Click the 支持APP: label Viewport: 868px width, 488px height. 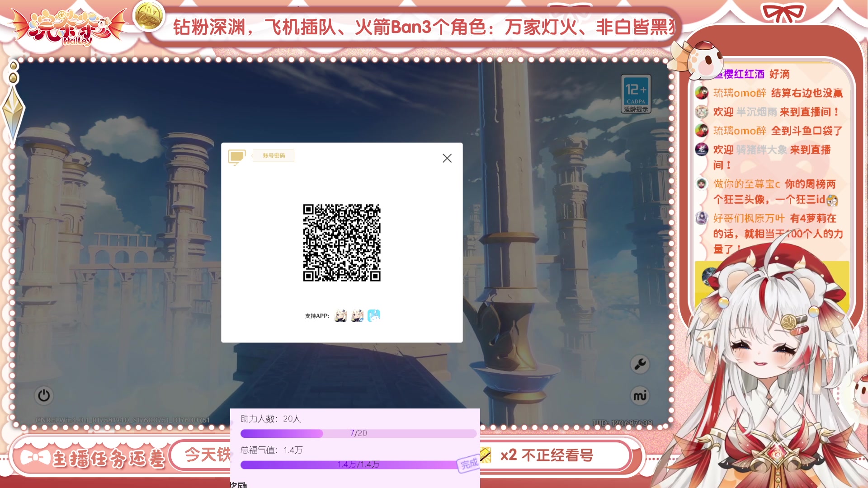(x=317, y=316)
